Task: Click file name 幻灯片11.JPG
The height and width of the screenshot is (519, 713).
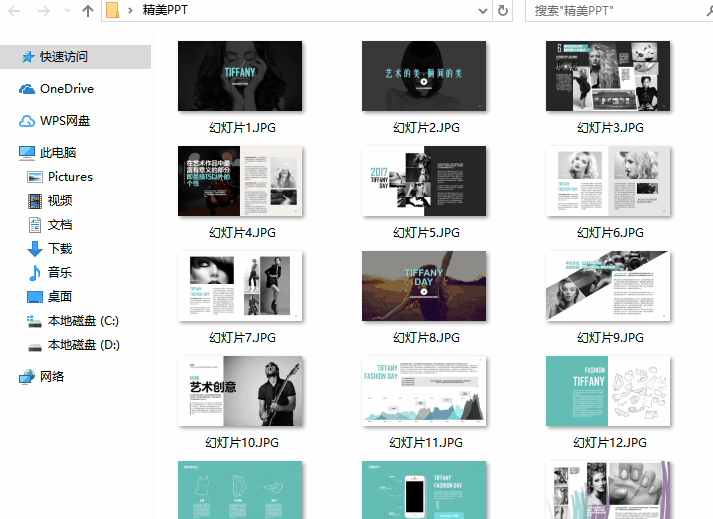Action: click(x=426, y=443)
